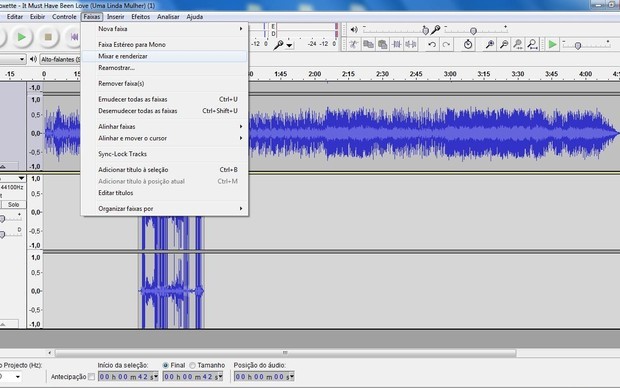Click the Fit Project zoom icon
The height and width of the screenshot is (388, 620).
click(532, 44)
